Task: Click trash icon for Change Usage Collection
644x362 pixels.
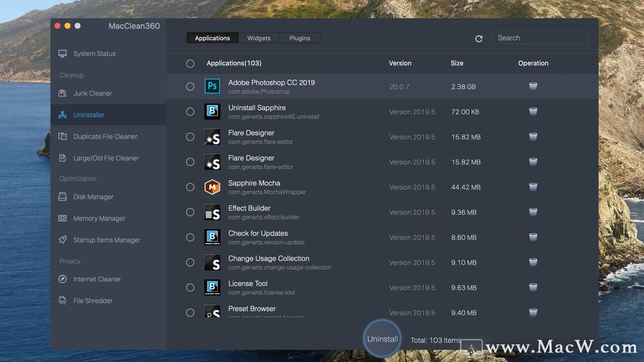Action: tap(533, 262)
